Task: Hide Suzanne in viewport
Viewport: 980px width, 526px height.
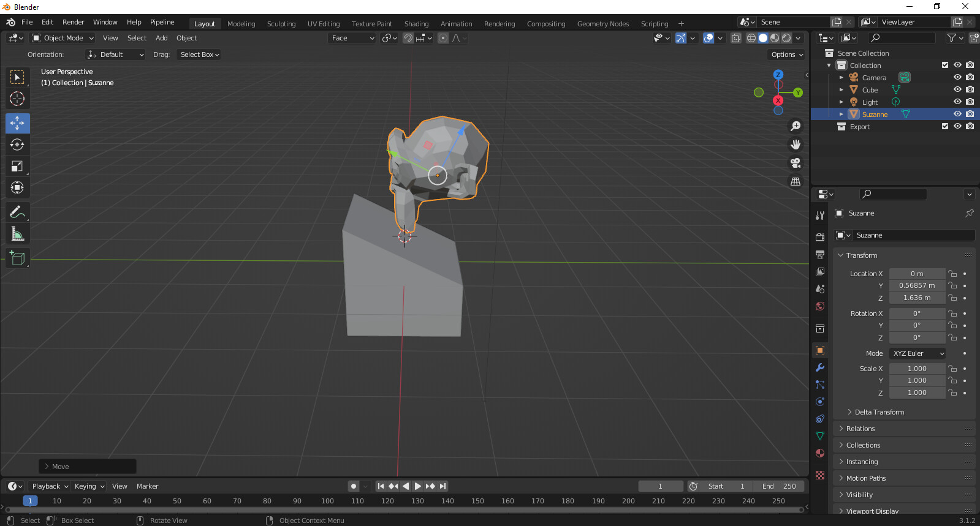Action: click(x=957, y=114)
